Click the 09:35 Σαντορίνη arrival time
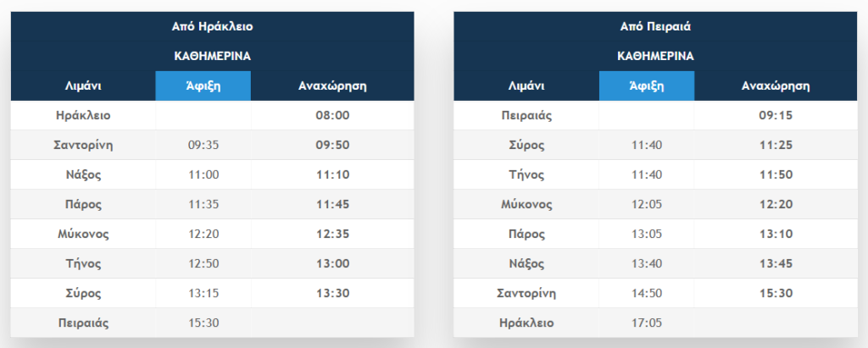 [203, 145]
